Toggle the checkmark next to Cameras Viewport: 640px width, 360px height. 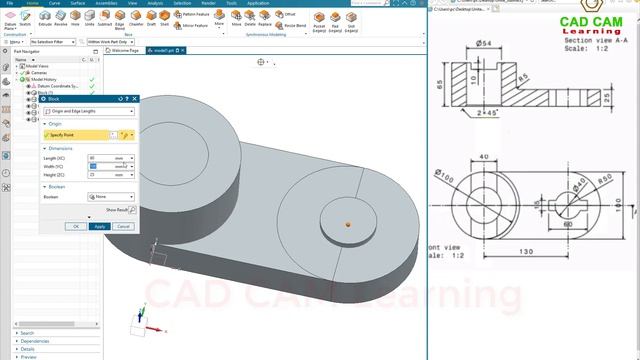[23, 73]
